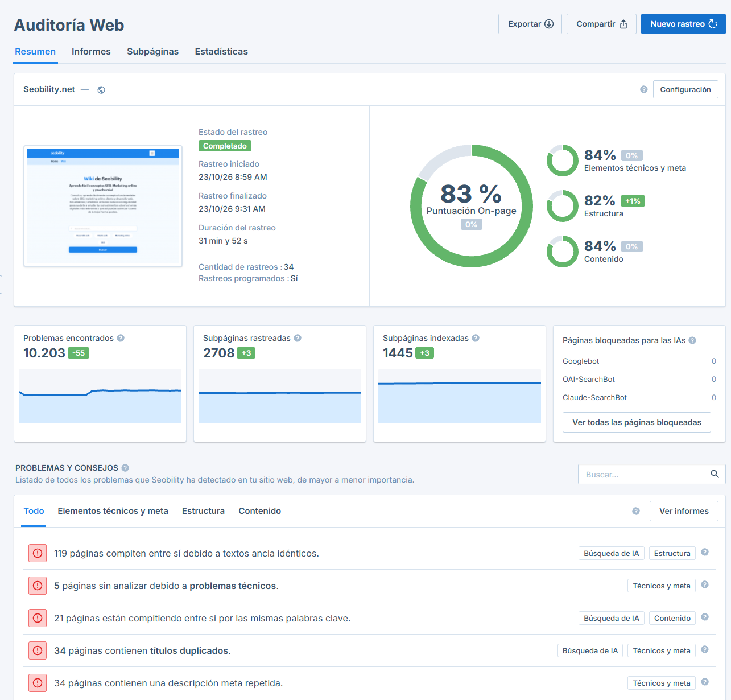Viewport: 731px width, 700px height.
Task: Click red alert icon for 119 páginas row
Action: 38,553
